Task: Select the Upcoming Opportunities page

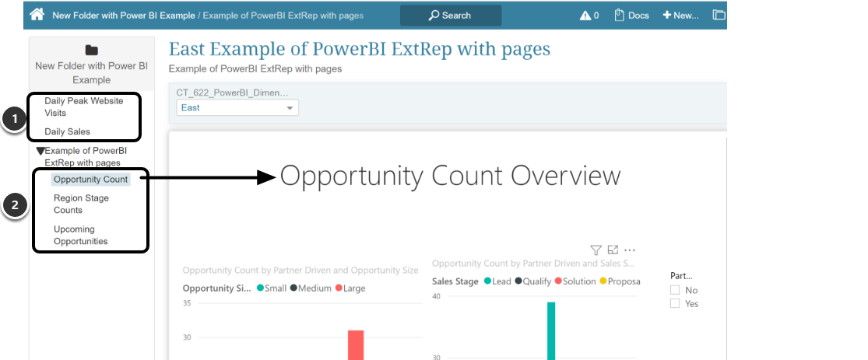Action: (80, 235)
